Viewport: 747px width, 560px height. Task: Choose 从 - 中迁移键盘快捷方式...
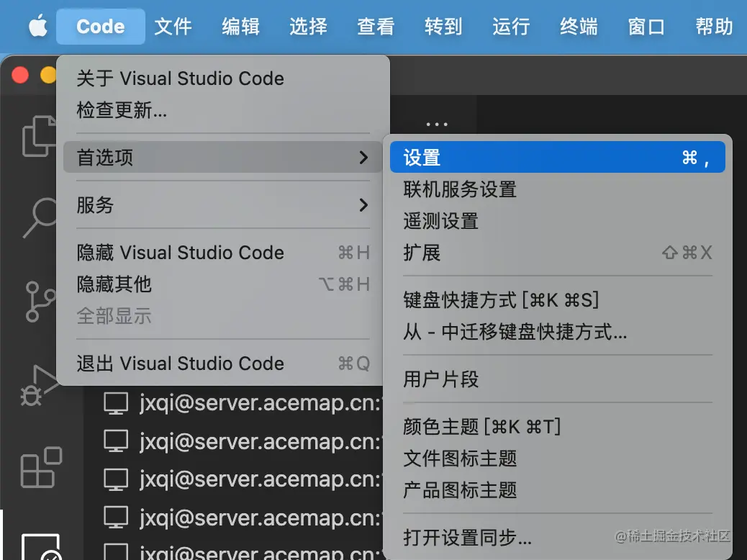558,332
